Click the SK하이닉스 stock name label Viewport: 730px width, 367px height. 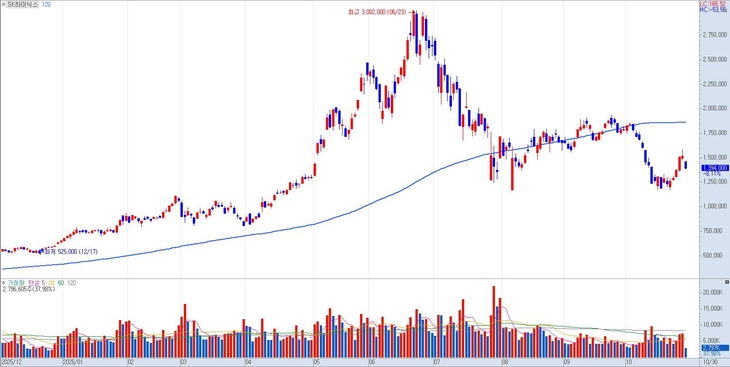22,4
